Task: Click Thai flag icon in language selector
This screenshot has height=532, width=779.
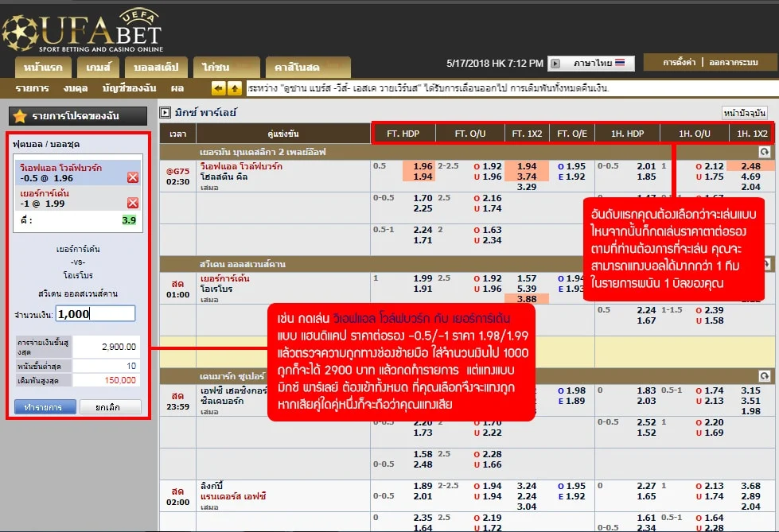Action: [620, 63]
